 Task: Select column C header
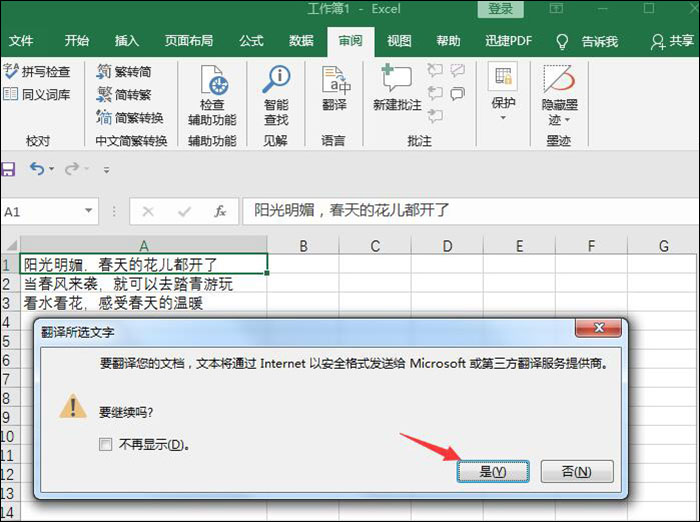point(375,245)
